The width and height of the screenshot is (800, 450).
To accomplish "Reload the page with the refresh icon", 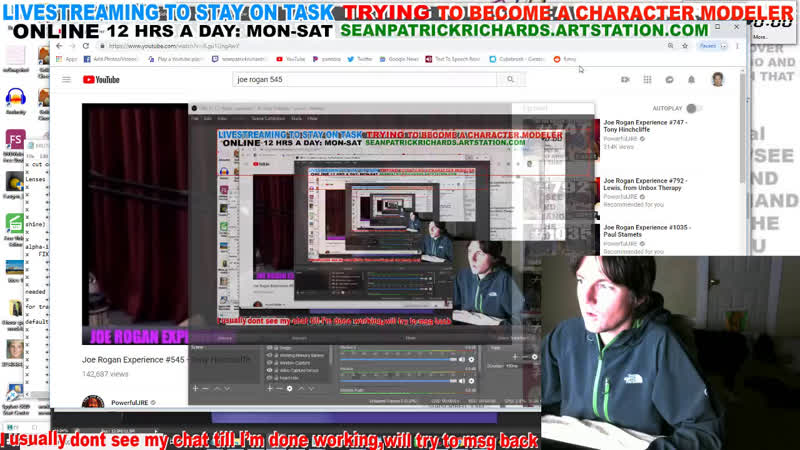I will coord(86,46).
